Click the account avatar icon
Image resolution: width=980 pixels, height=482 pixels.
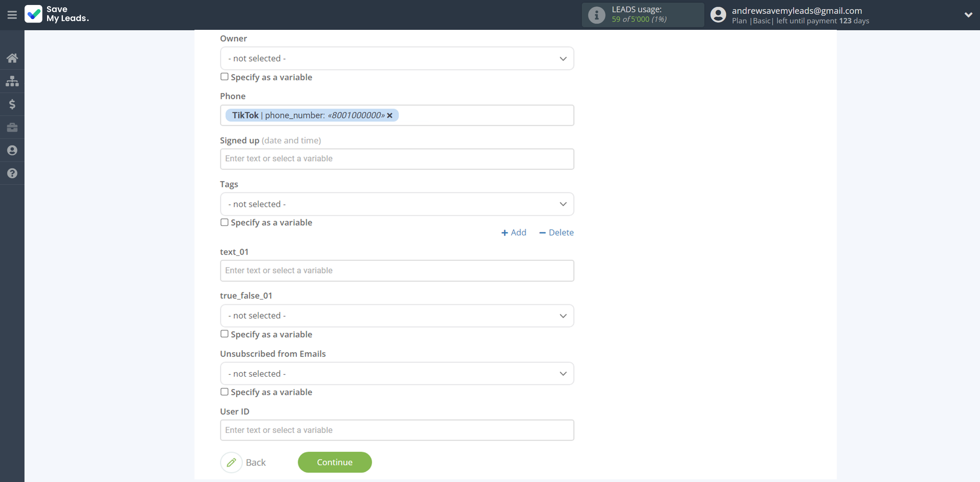[x=718, y=15]
